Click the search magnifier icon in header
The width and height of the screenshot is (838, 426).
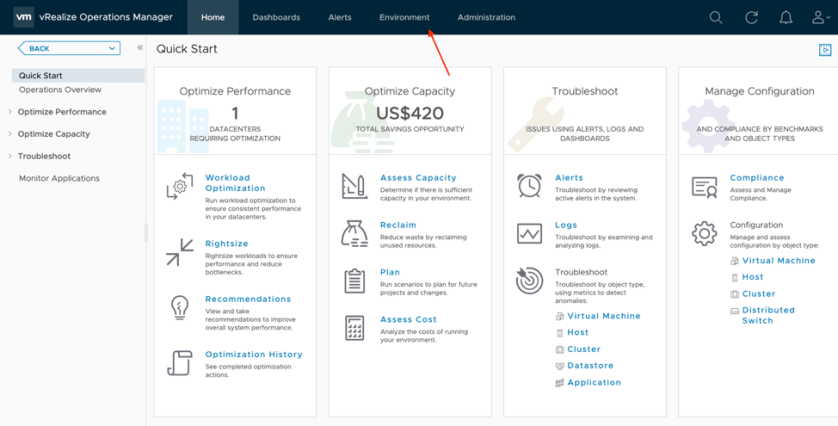point(715,17)
